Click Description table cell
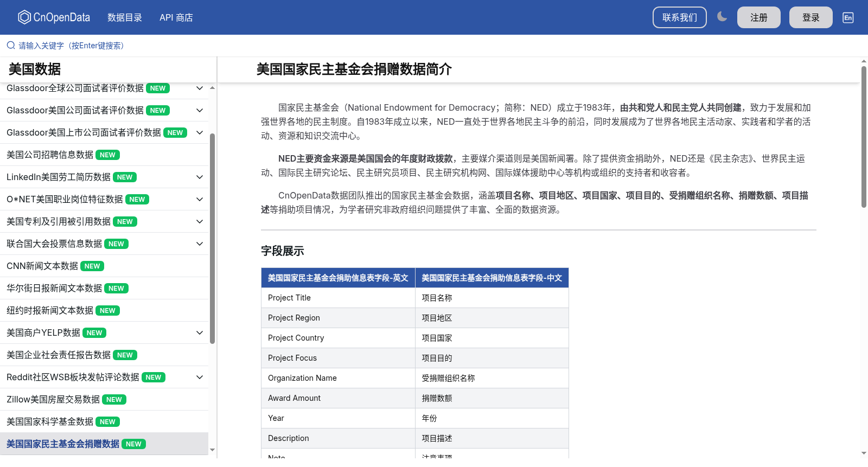Screen dimensions: 868x467 tap(338, 438)
